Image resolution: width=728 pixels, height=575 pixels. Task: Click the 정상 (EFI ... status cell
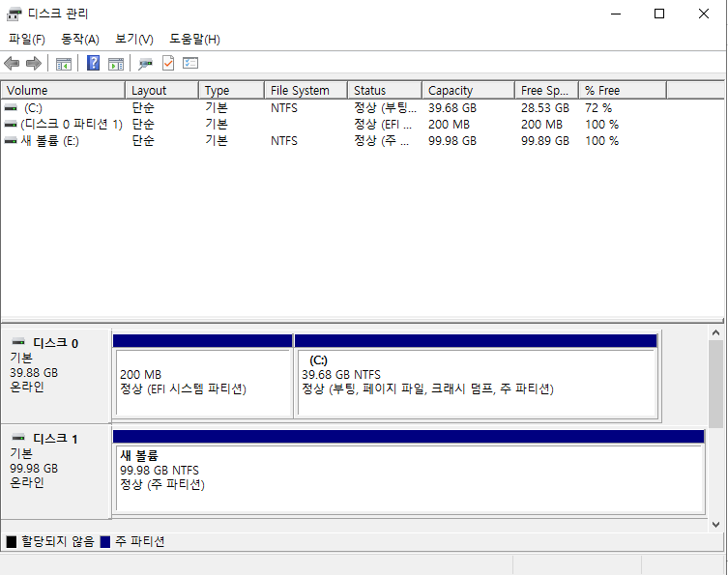pos(383,125)
